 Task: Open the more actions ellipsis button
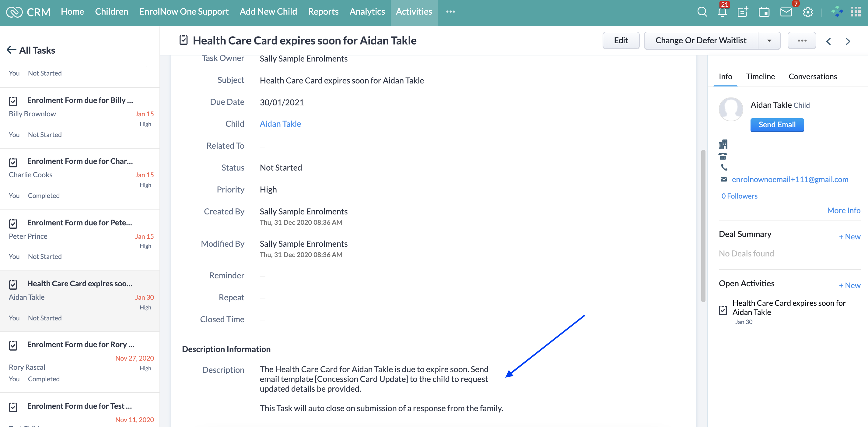(802, 41)
